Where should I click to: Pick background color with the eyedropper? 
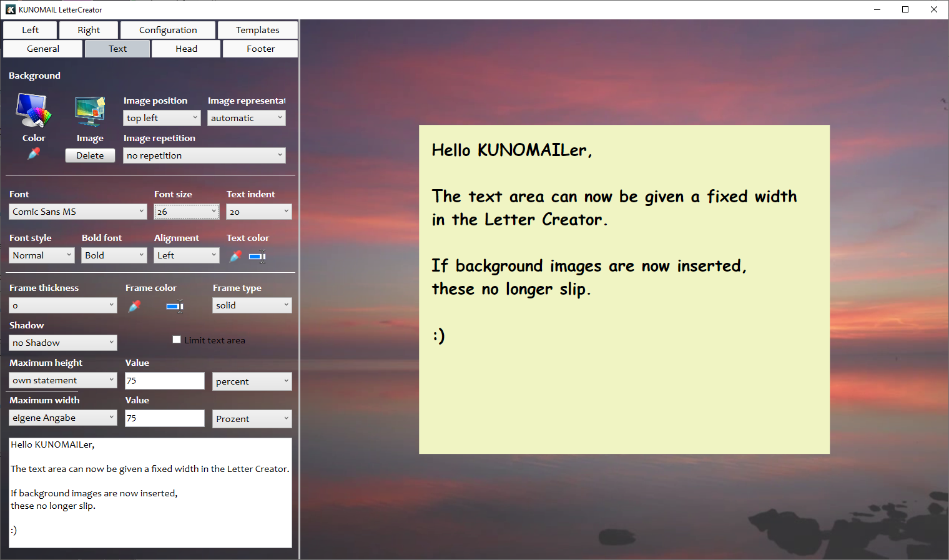pyautogui.click(x=34, y=153)
